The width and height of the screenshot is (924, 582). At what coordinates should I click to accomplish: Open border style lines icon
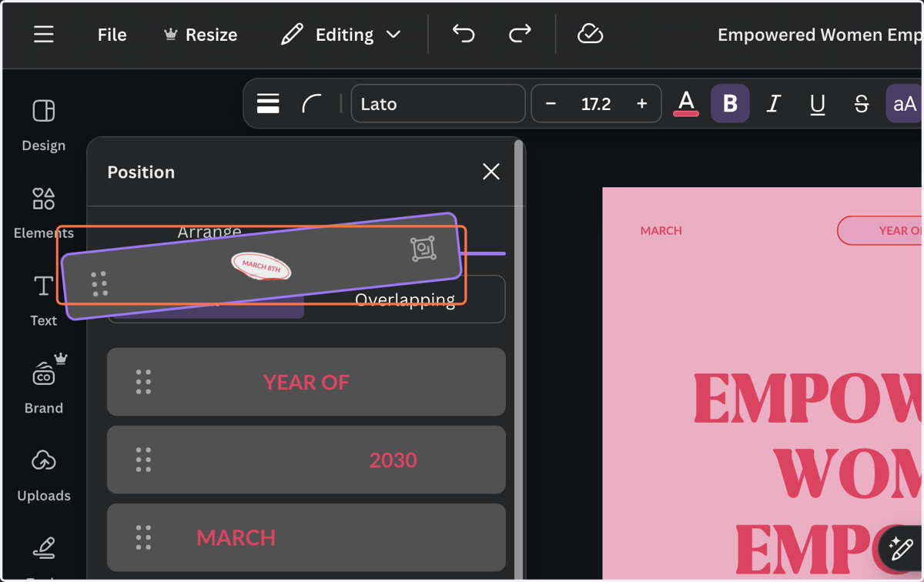click(x=268, y=104)
